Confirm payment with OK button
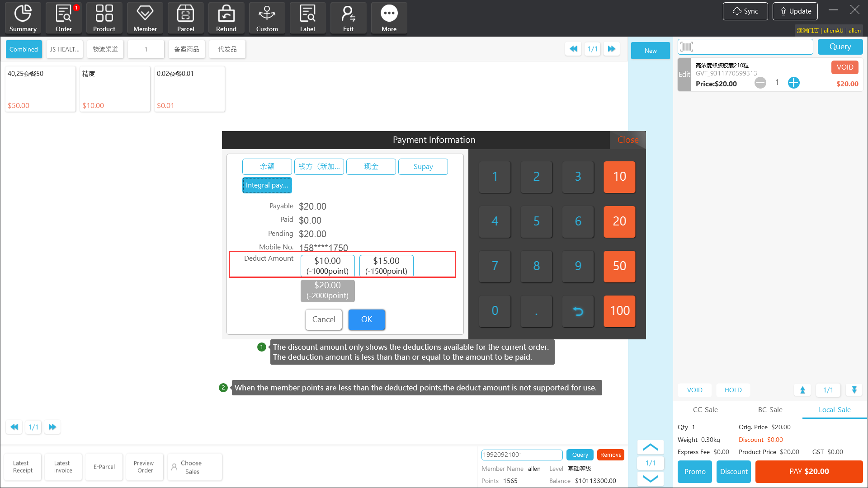This screenshot has height=488, width=868. pyautogui.click(x=366, y=319)
